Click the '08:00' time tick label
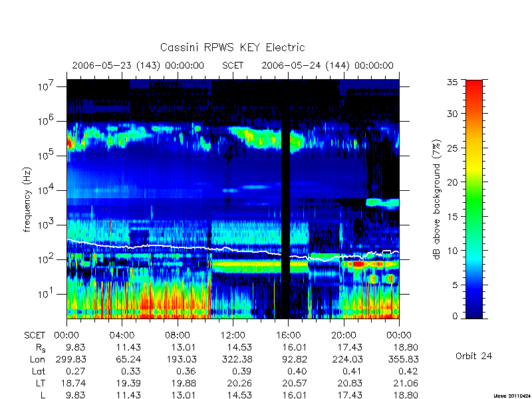This screenshot has width=532, height=399. tap(178, 335)
